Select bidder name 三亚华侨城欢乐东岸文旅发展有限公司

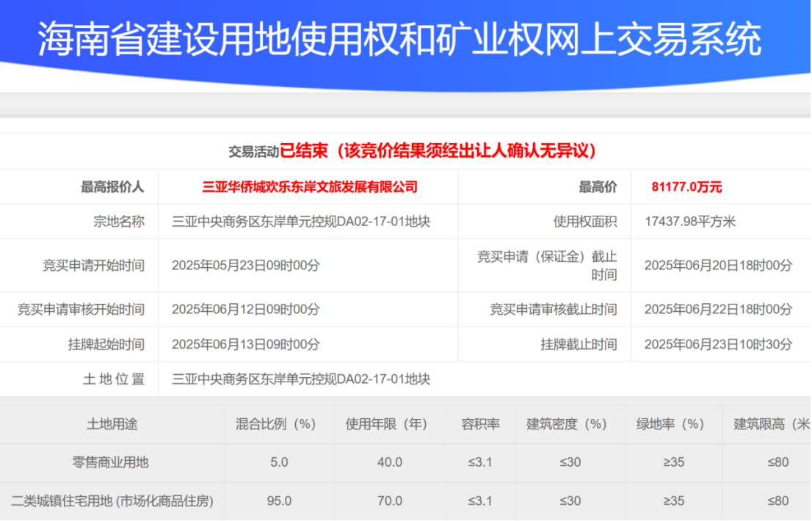pyautogui.click(x=310, y=187)
